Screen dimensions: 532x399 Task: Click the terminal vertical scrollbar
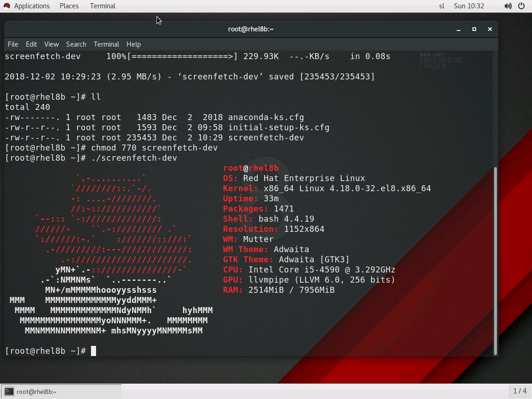[496, 259]
